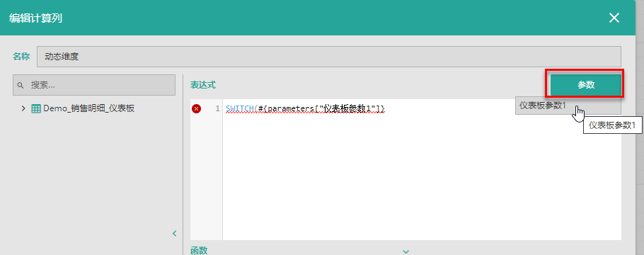The width and height of the screenshot is (644, 255).
Task: Close the 编辑计算列 dialog
Action: coord(614,18)
